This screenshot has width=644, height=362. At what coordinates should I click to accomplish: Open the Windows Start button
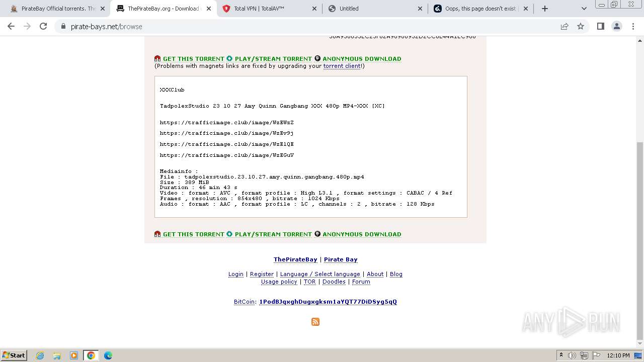point(14,355)
